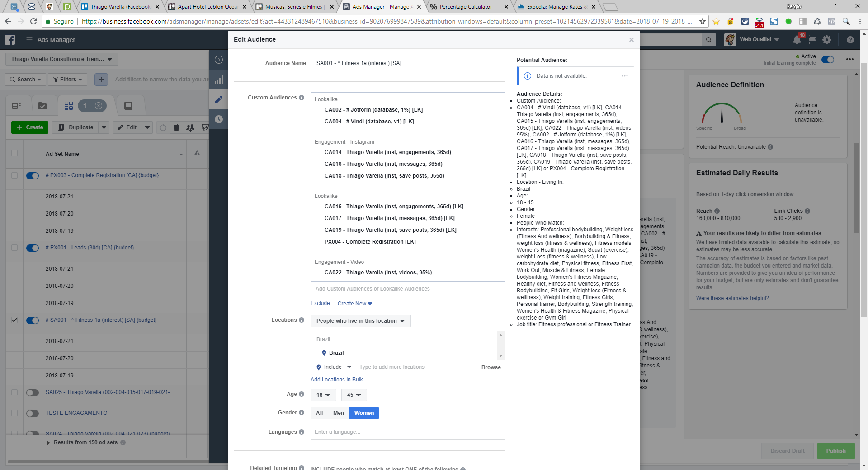Reload the browser page

[33, 21]
